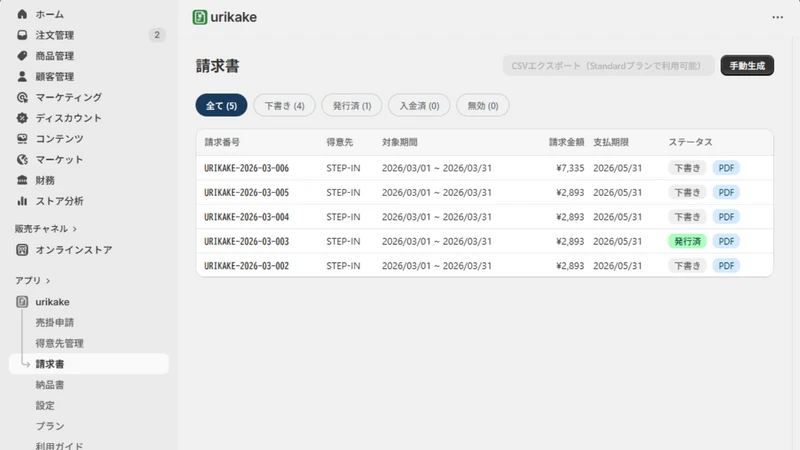Image resolution: width=800 pixels, height=450 pixels.
Task: Click the 請求金額 column header
Action: pos(566,142)
